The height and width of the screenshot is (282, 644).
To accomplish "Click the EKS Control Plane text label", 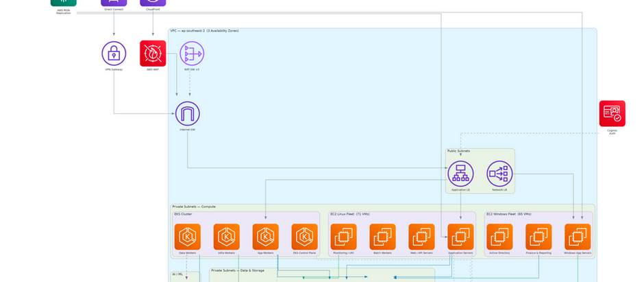I will (x=305, y=252).
